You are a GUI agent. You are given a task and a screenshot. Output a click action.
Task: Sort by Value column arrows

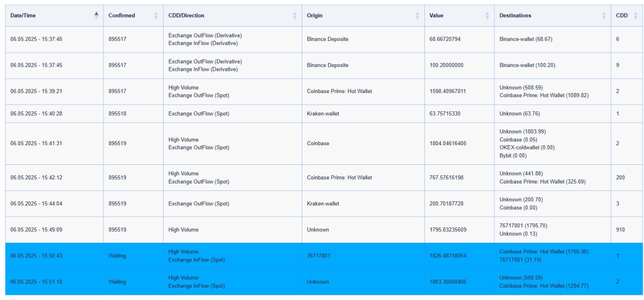[487, 16]
